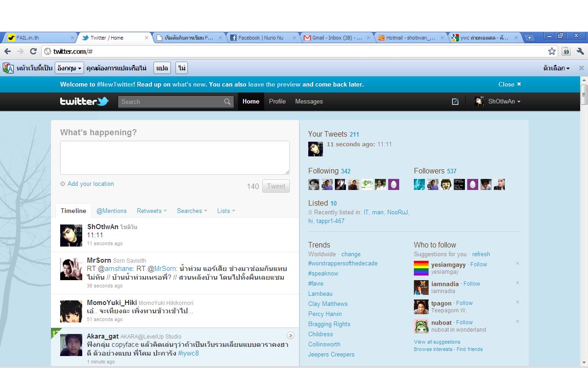The image size is (588, 368).
Task: Select the Timeline tab
Action: click(x=73, y=211)
